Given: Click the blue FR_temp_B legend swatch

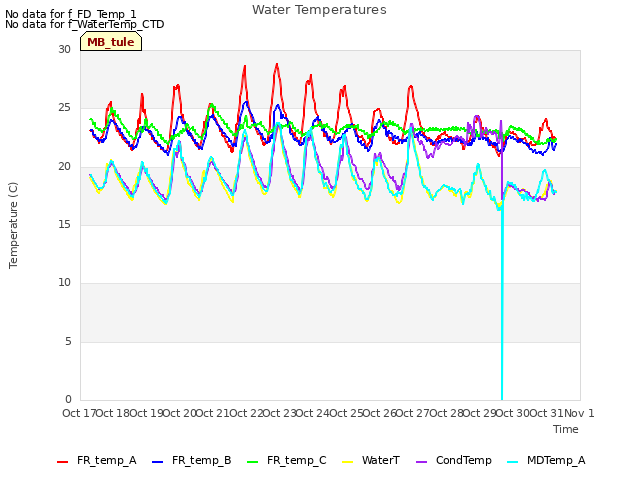Looking at the screenshot, I should [x=158, y=462].
